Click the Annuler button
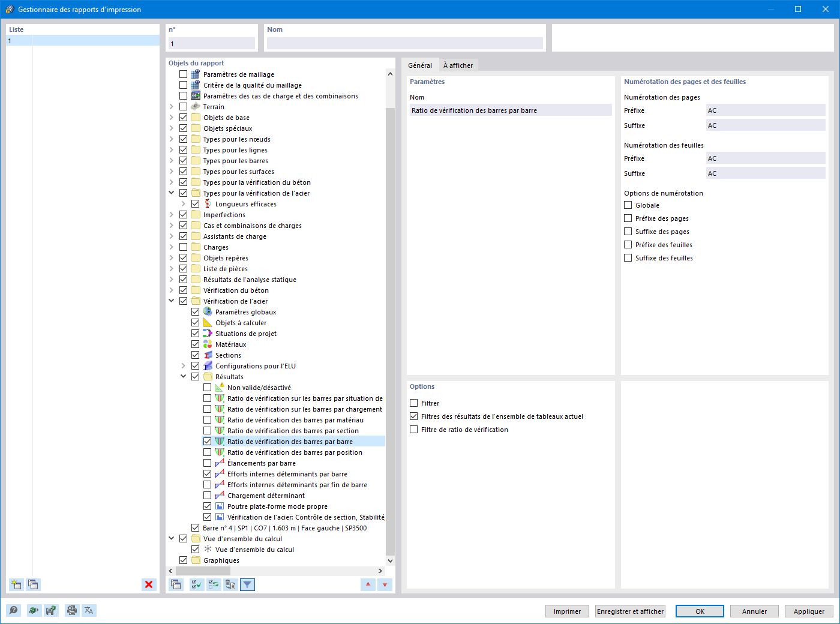 coord(754,611)
